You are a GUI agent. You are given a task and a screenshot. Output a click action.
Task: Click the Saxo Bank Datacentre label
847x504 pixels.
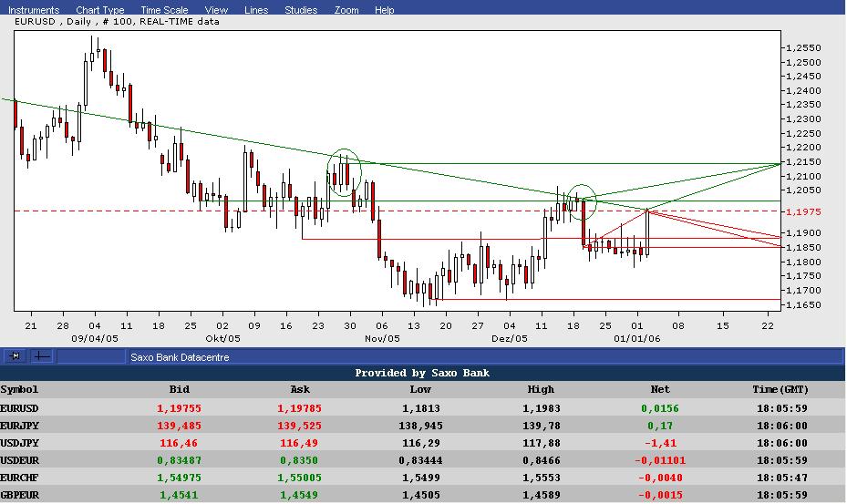pos(180,357)
